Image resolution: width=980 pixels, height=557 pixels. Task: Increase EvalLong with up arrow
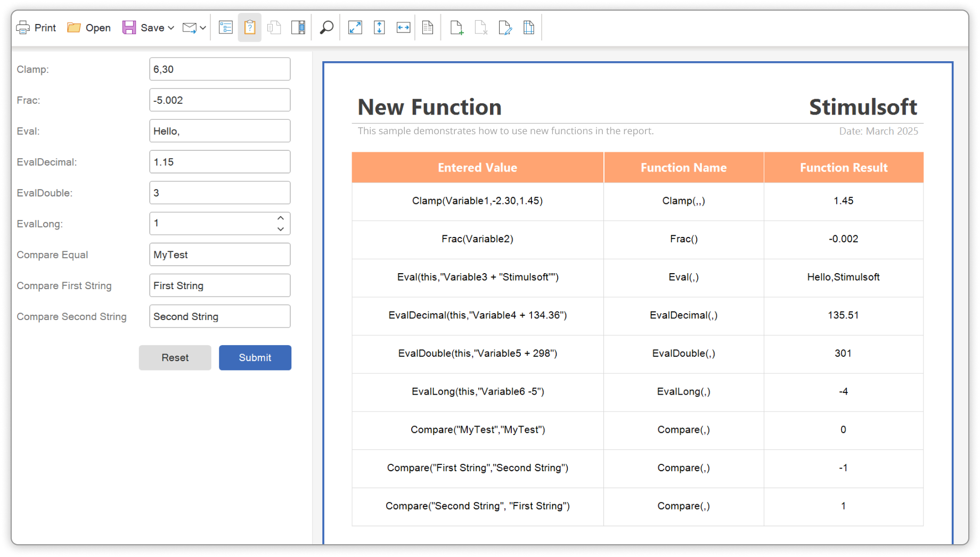coord(281,218)
